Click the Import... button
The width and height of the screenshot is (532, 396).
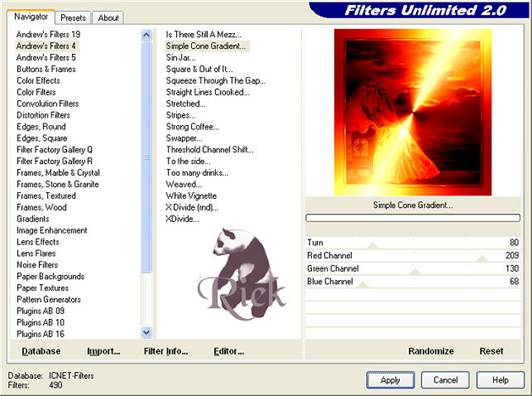coord(104,351)
